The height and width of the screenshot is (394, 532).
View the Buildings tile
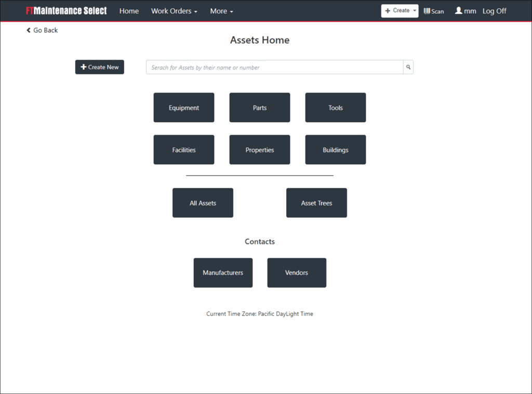tap(336, 150)
